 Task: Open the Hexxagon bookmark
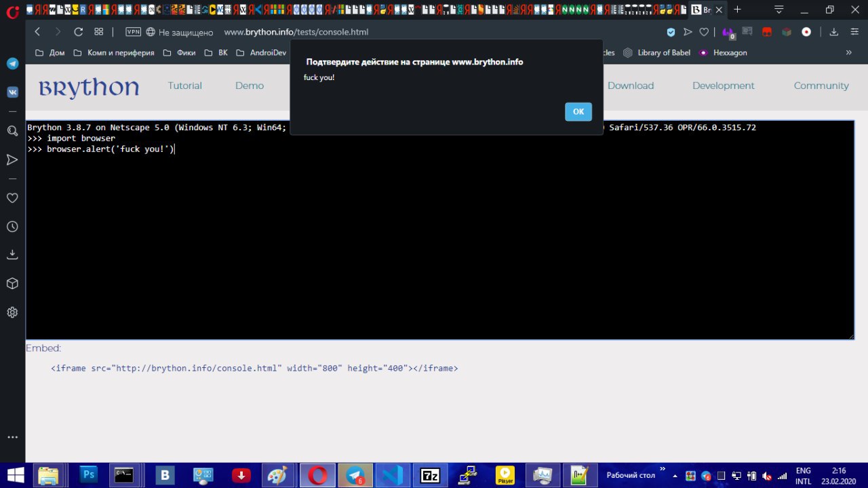(723, 52)
